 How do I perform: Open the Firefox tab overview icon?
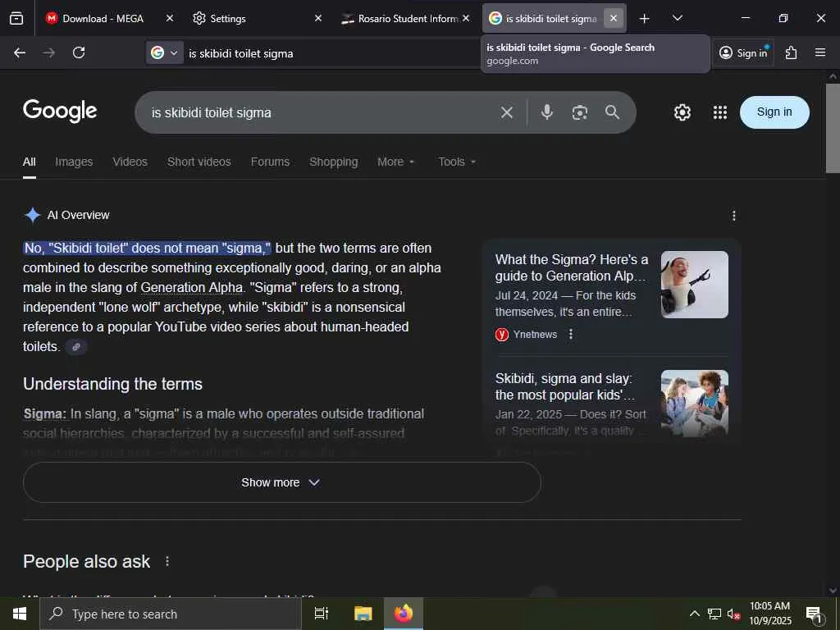click(16, 18)
